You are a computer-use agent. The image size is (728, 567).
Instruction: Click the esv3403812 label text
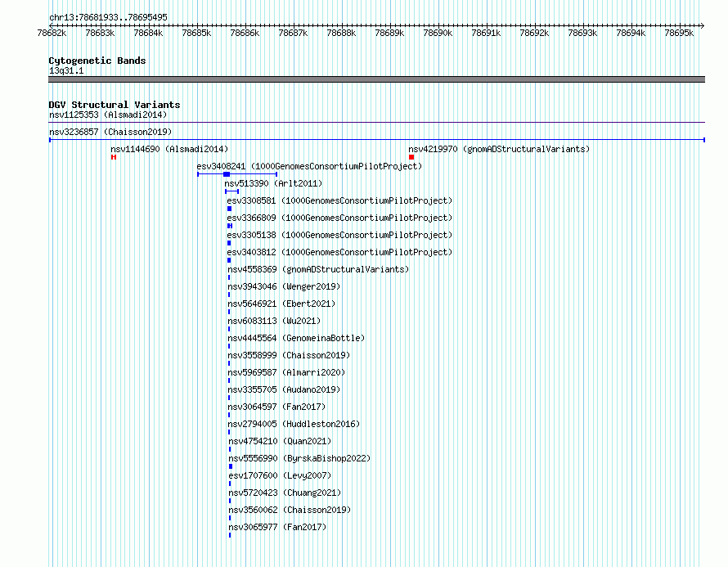pyautogui.click(x=339, y=252)
